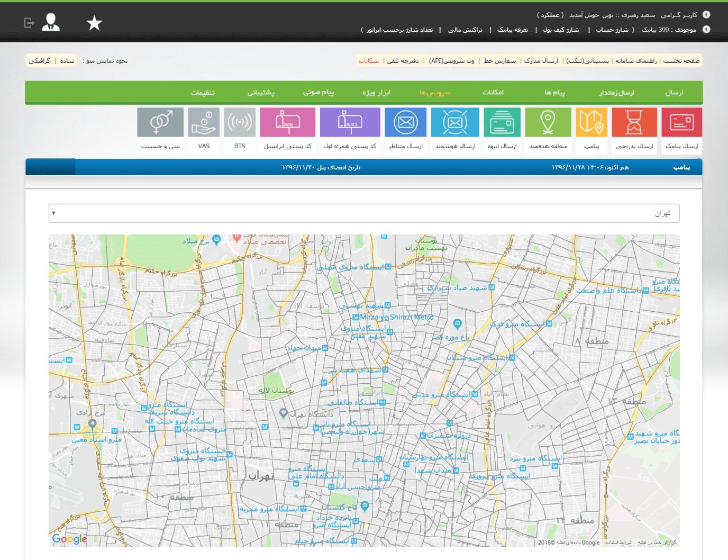This screenshot has width=728, height=560.
Task: Open the پشتیبانی menu in green bar
Action: pos(261,93)
